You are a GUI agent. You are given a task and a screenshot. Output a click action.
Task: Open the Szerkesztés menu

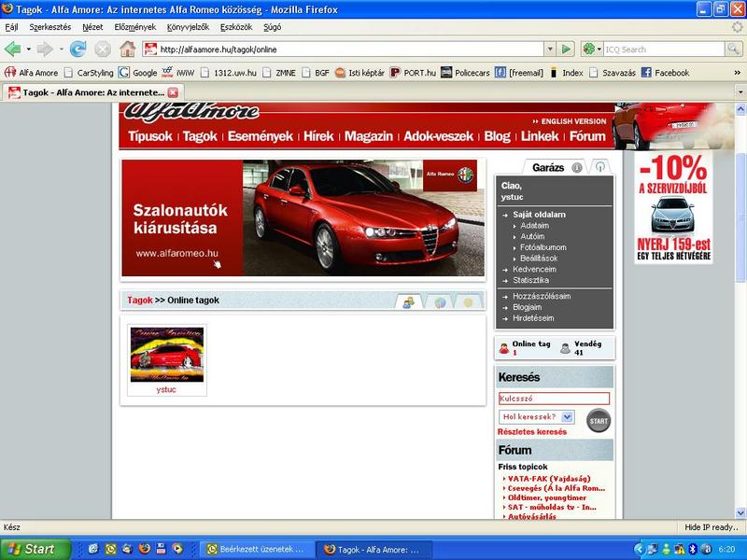click(x=50, y=27)
